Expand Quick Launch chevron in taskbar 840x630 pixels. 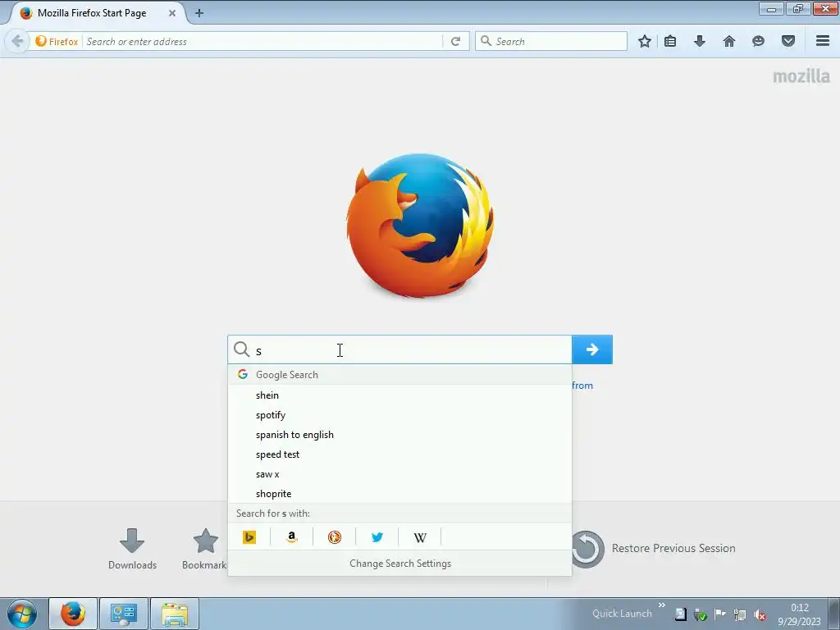click(x=662, y=605)
